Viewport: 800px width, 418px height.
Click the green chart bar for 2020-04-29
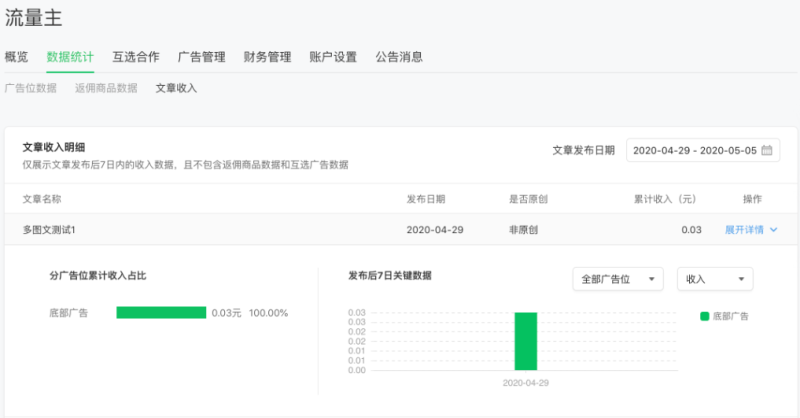click(x=526, y=341)
